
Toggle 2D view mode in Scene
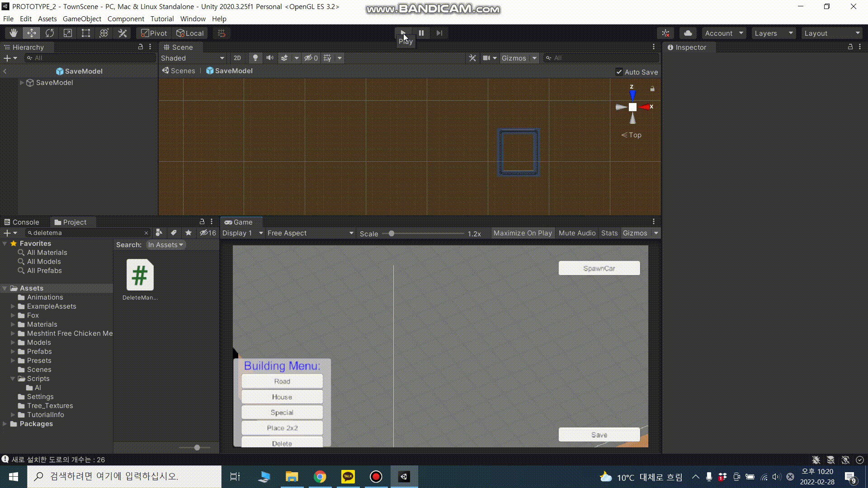237,58
